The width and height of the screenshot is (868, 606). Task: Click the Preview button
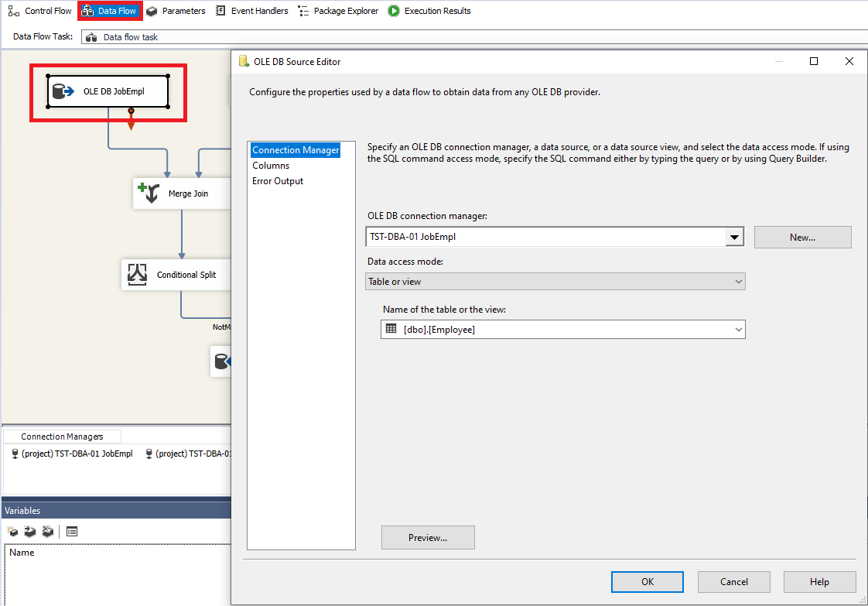(428, 537)
